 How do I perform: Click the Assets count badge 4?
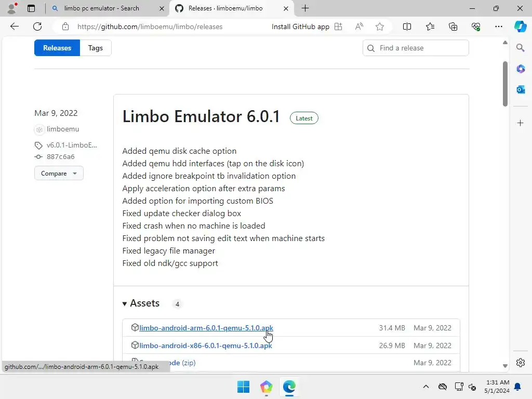tap(177, 304)
